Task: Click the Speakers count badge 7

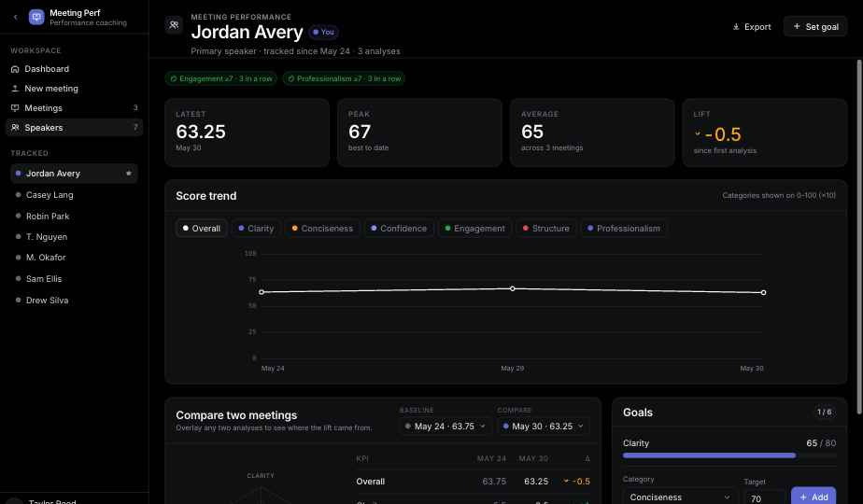Action: tap(135, 128)
